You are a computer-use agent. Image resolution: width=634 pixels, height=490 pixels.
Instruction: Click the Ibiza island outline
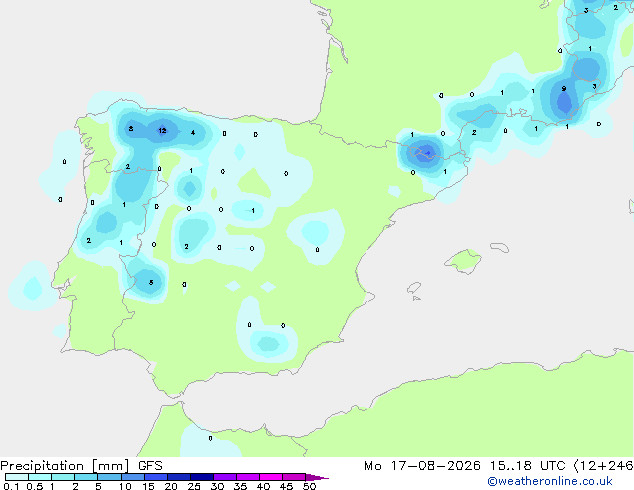(414, 288)
